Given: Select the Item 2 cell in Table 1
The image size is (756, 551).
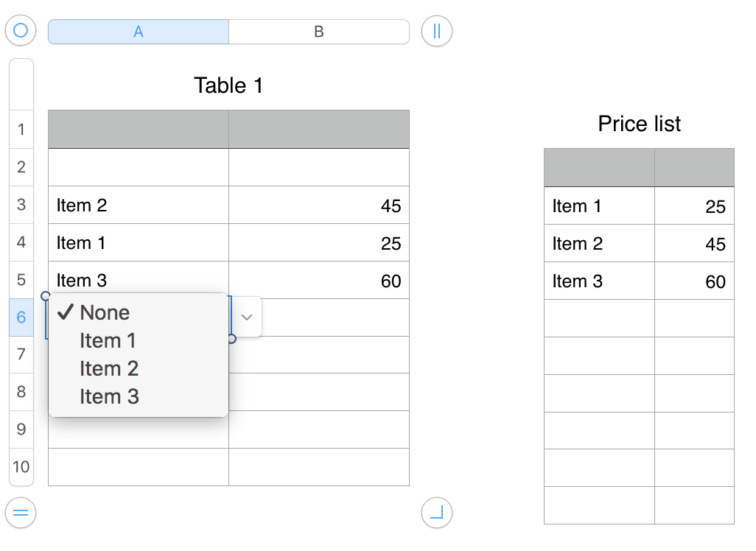Looking at the screenshot, I should tap(139, 205).
